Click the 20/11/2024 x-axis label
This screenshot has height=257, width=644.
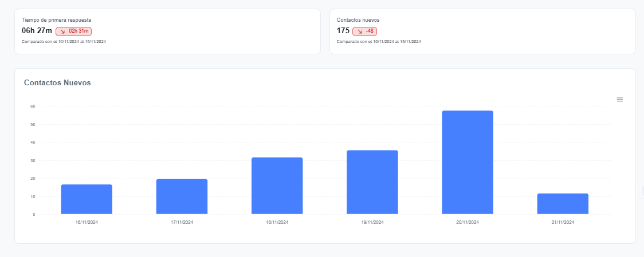467,222
